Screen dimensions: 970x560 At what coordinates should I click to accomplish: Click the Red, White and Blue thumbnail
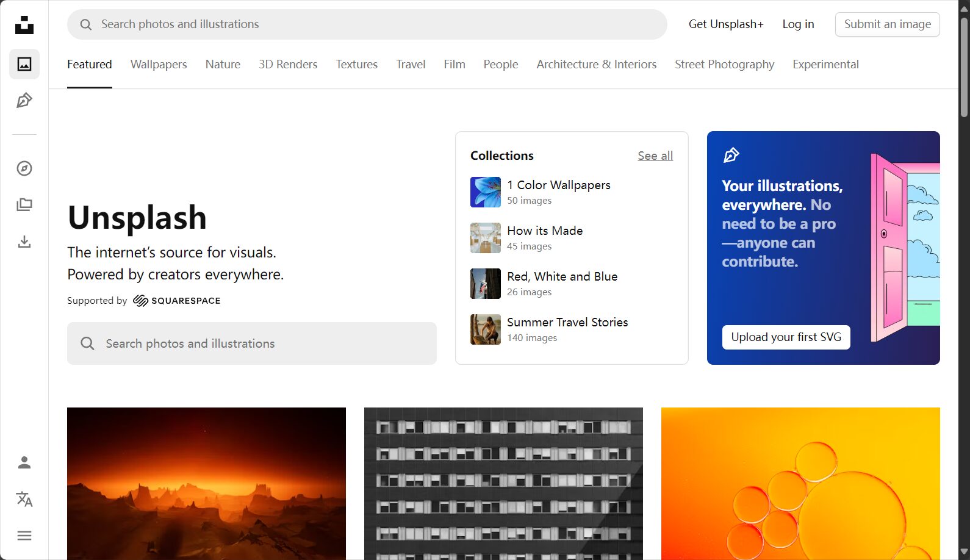[486, 284]
